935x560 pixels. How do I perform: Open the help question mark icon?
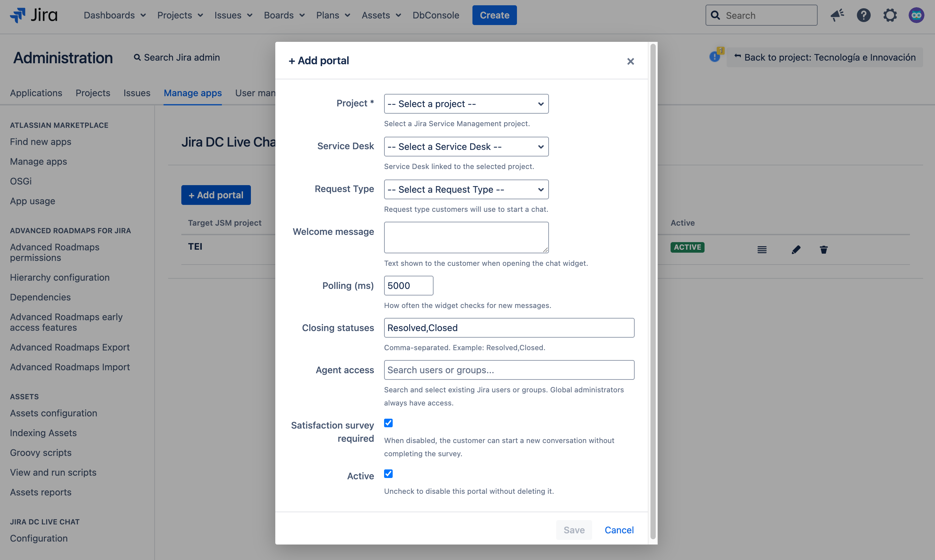click(x=864, y=15)
